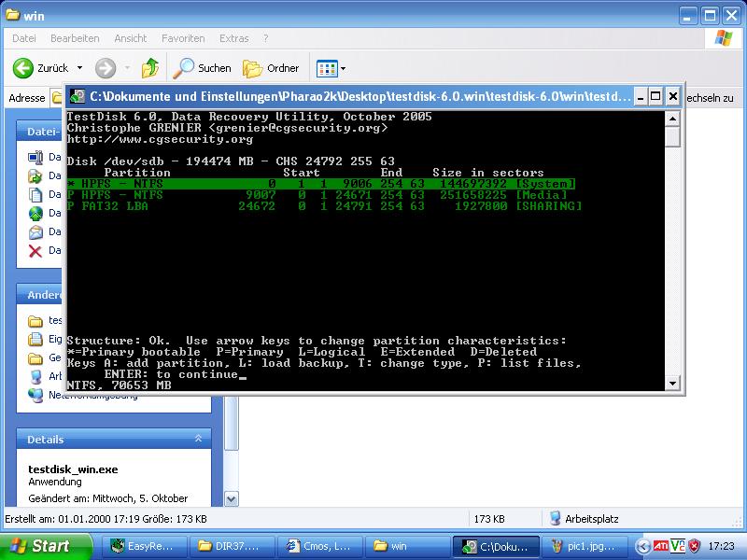The image size is (747, 560).
Task: Click the folder icon in Adresse bar
Action: [x=57, y=98]
